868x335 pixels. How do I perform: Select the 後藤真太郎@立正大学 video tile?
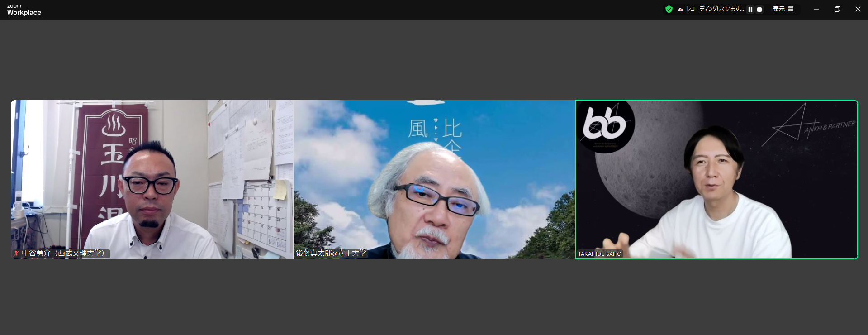pyautogui.click(x=434, y=179)
